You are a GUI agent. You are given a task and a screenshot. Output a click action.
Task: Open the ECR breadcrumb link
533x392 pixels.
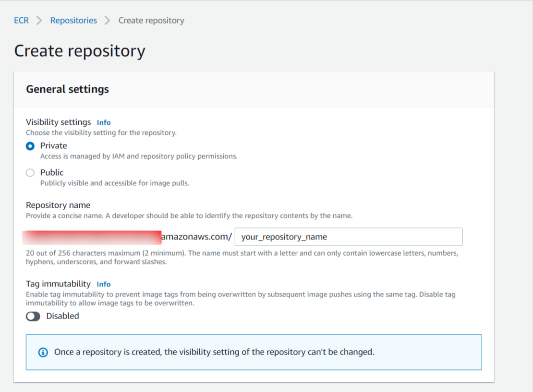21,20
